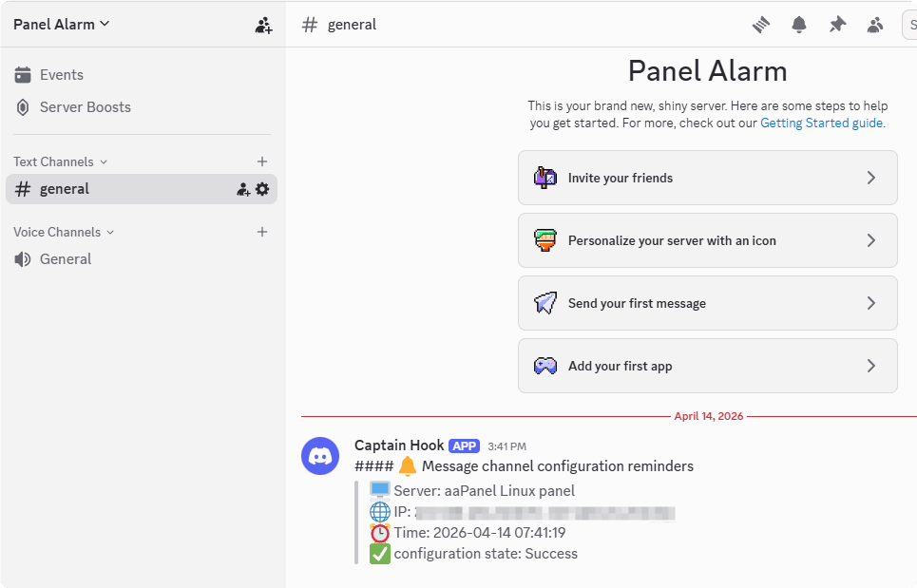Open Server Boosts
The image size is (917, 588).
[x=85, y=107]
